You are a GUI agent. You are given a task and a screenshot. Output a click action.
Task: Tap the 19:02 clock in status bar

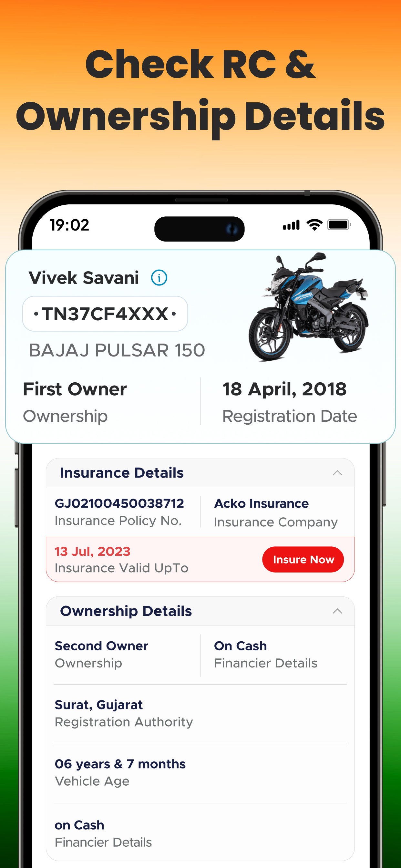(70, 225)
